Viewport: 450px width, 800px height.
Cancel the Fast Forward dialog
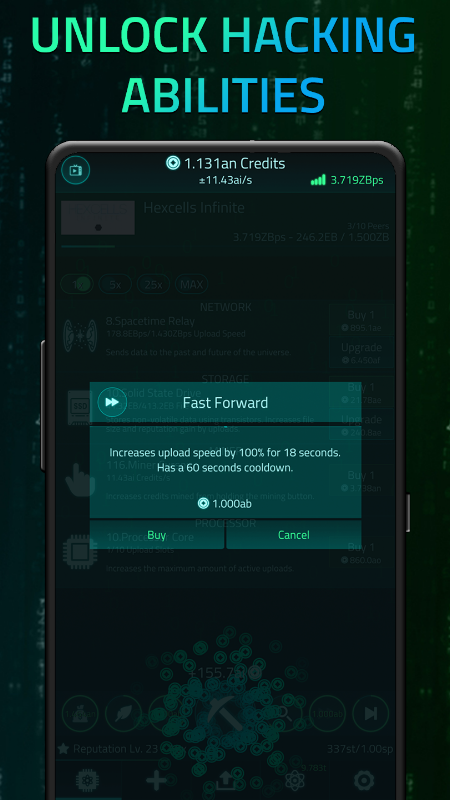pos(293,535)
